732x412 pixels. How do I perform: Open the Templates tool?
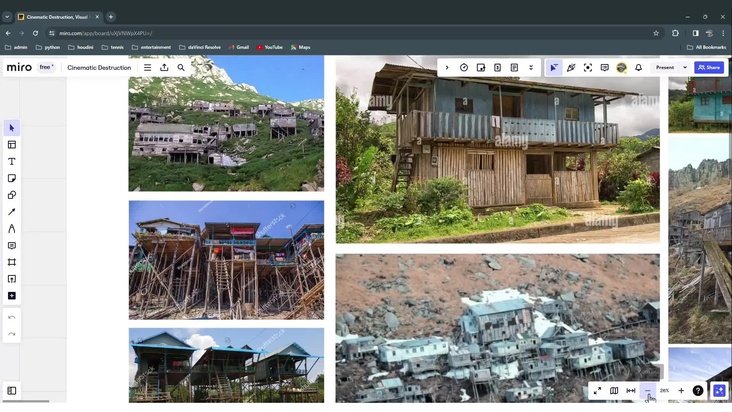pos(12,145)
